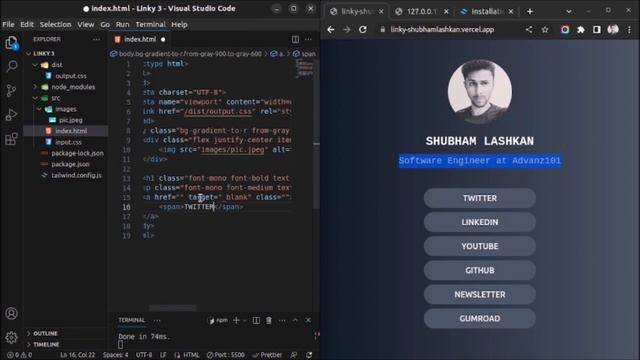Image resolution: width=640 pixels, height=360 pixels.
Task: Open Chrome profile avatar menu
Action: tap(613, 29)
